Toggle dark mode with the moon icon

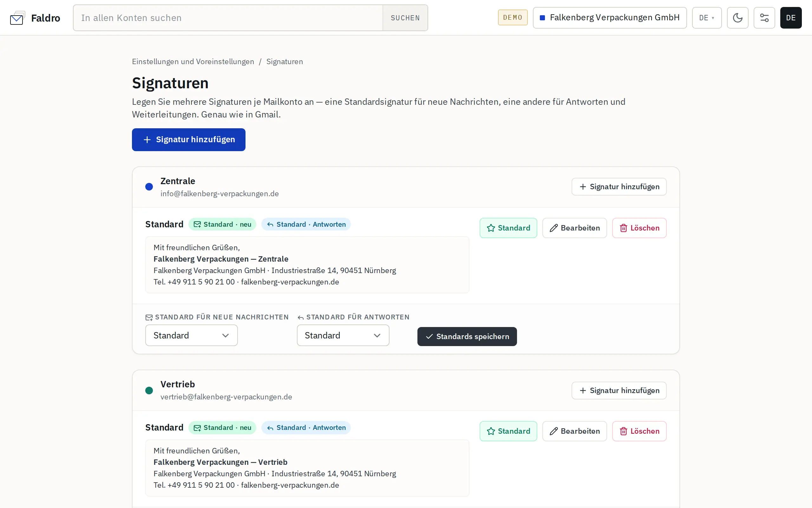point(737,18)
